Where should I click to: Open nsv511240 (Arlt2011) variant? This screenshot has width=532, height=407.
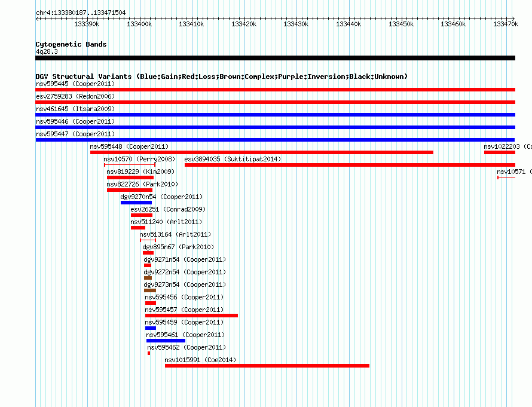tap(166, 222)
